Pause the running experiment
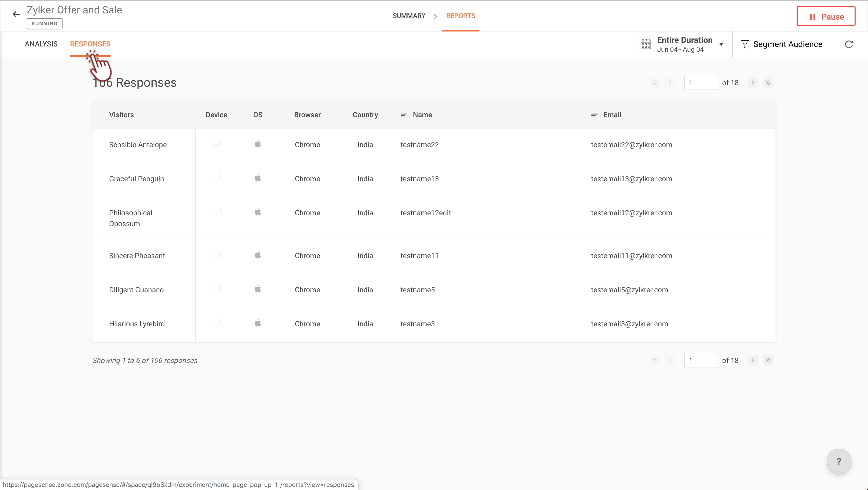 coord(826,16)
